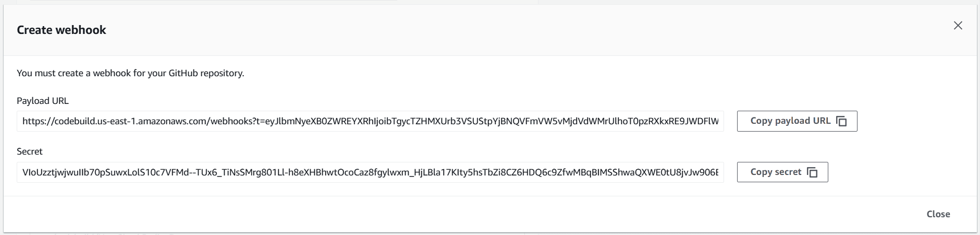
Task: Focus the Secret text field
Action: click(x=370, y=172)
